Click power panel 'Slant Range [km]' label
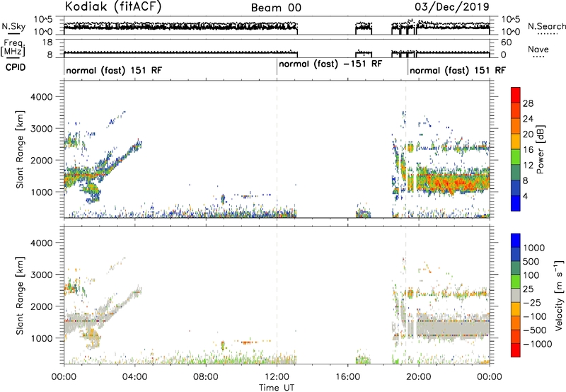Viewport: 566px width, 392px height. (x=20, y=149)
